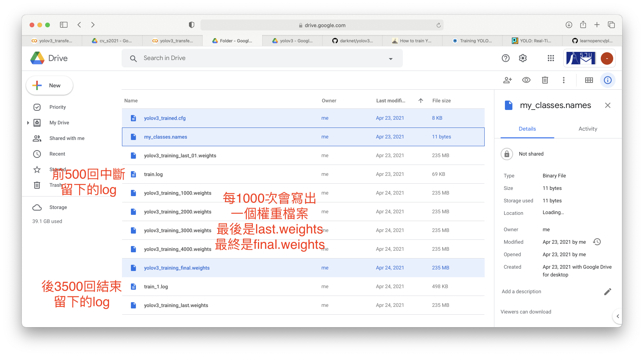Sort by the Name column header

coord(131,101)
